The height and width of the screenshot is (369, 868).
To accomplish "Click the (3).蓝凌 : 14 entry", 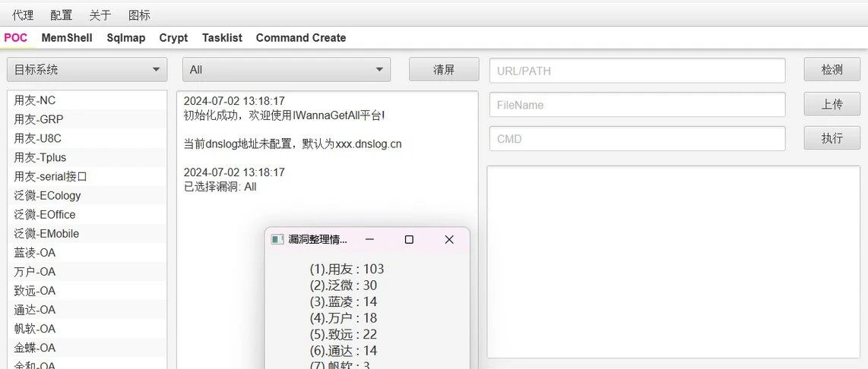I will 344,301.
